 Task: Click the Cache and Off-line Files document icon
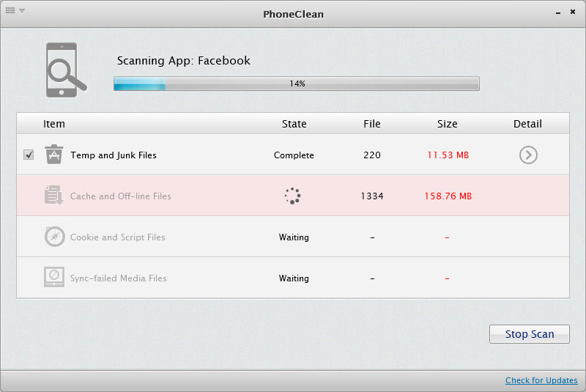click(53, 195)
